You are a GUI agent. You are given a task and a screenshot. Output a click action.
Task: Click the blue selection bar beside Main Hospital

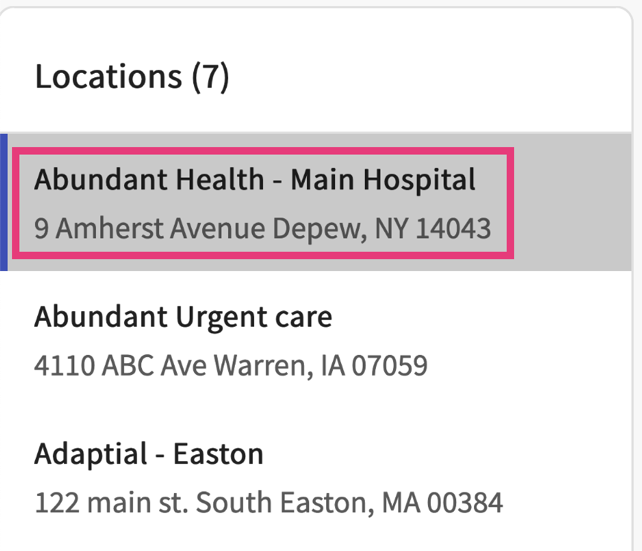[4, 202]
